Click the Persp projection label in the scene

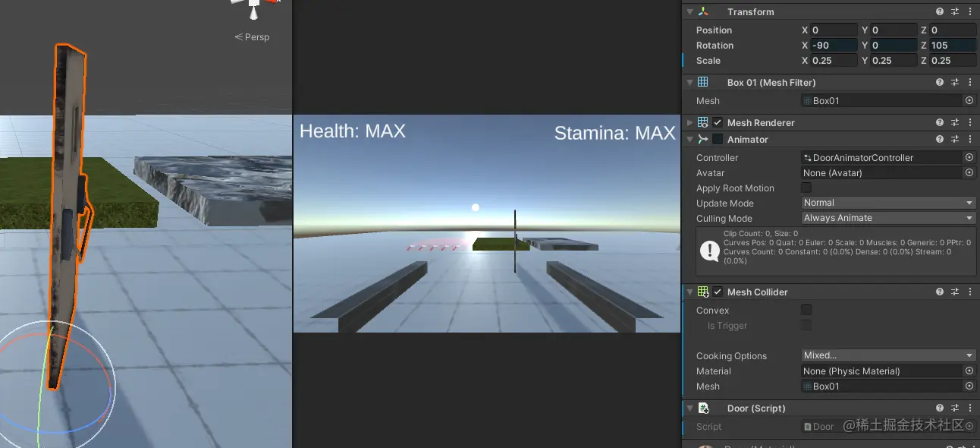click(252, 36)
